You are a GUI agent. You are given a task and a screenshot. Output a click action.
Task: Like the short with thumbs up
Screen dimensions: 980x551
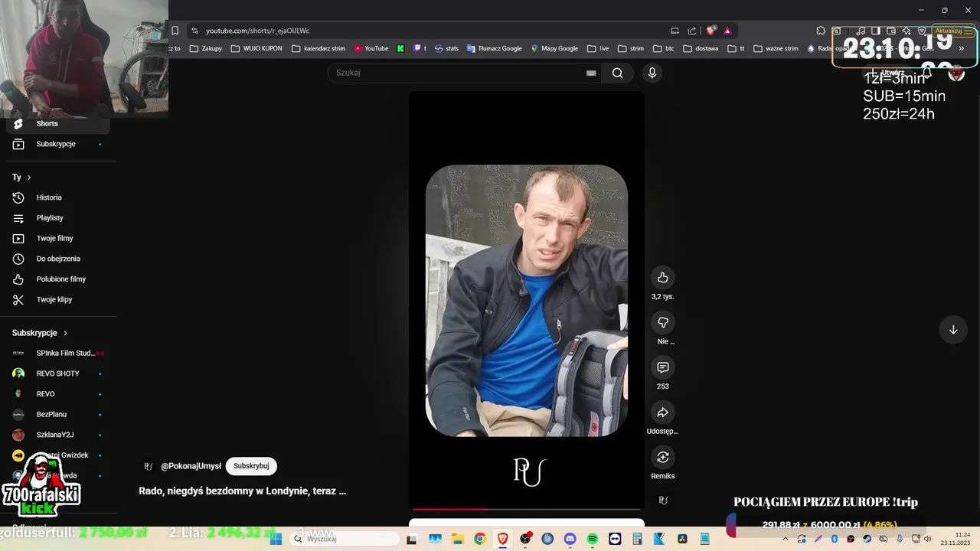[x=663, y=278]
